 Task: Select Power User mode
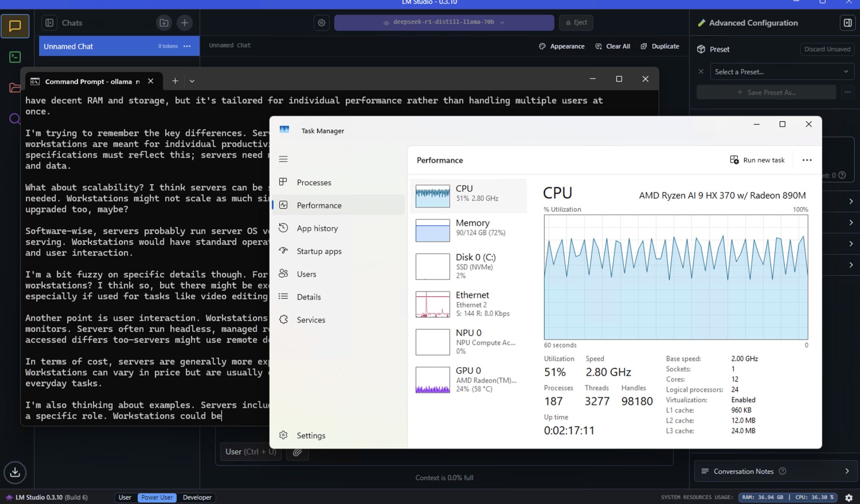point(157,497)
